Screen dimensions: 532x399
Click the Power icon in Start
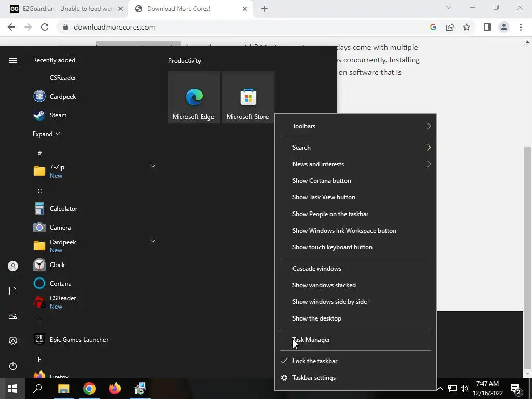pos(13,366)
